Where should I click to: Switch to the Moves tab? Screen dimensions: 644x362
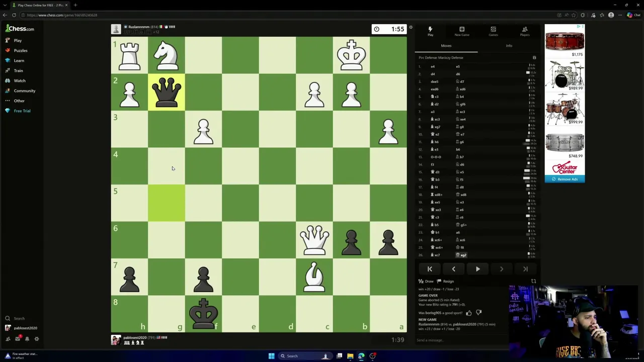click(446, 46)
